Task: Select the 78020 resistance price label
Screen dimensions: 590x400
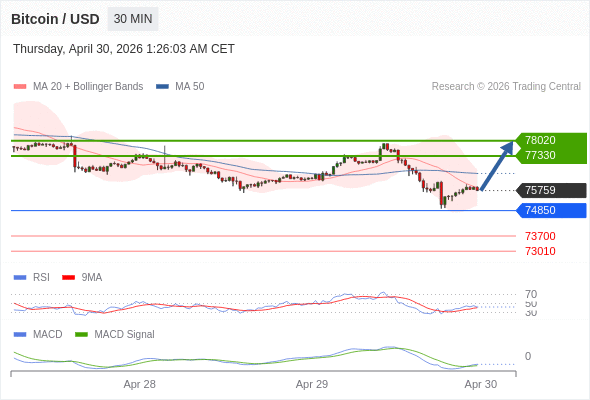Action: click(540, 140)
